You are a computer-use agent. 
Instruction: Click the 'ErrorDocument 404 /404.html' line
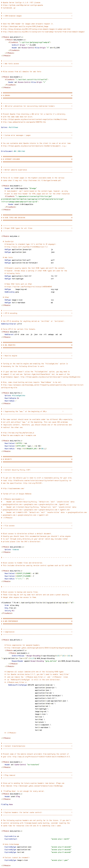coord(13,151)
